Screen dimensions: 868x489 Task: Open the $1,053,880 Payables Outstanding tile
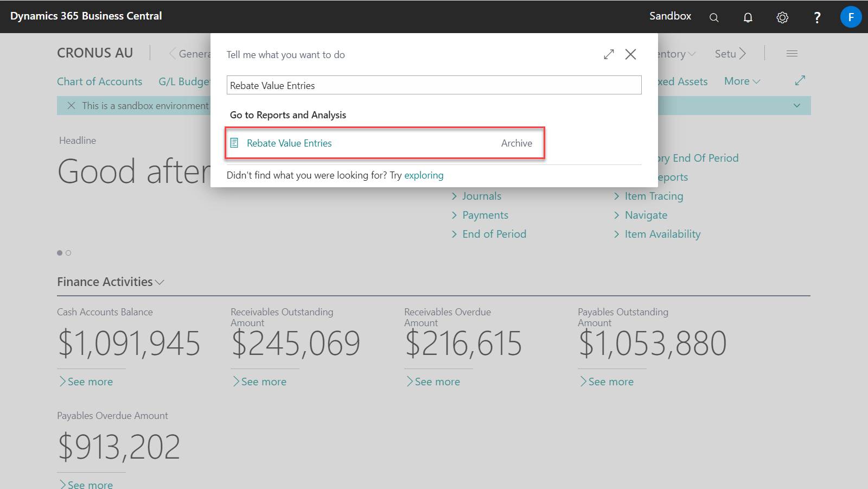click(x=653, y=343)
